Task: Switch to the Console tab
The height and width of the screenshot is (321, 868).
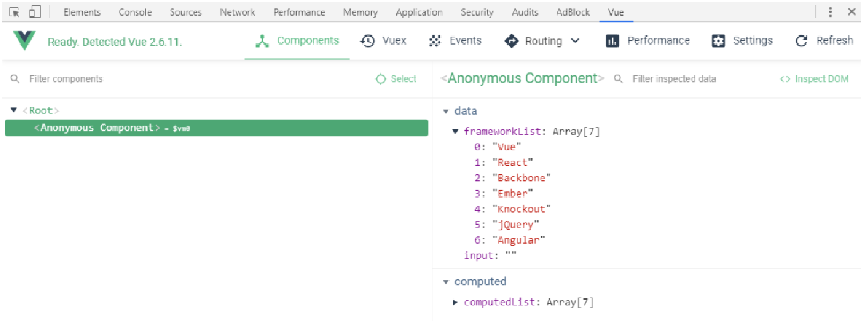Action: [x=135, y=12]
